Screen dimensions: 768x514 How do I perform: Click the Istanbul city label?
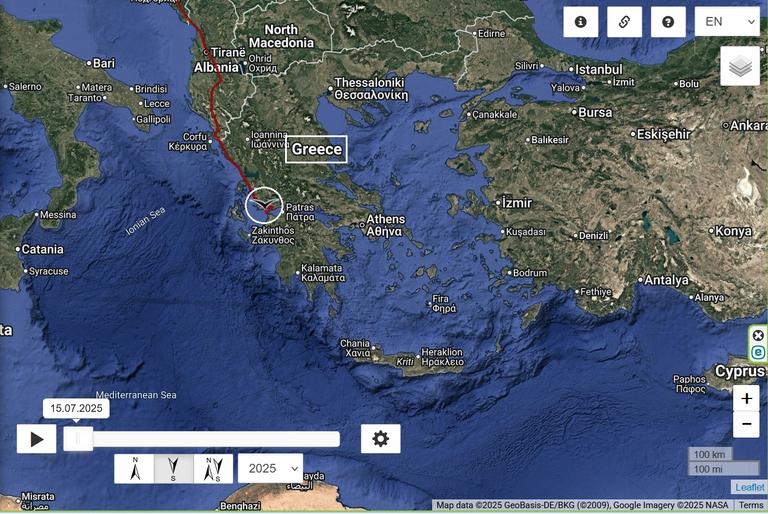[599, 70]
